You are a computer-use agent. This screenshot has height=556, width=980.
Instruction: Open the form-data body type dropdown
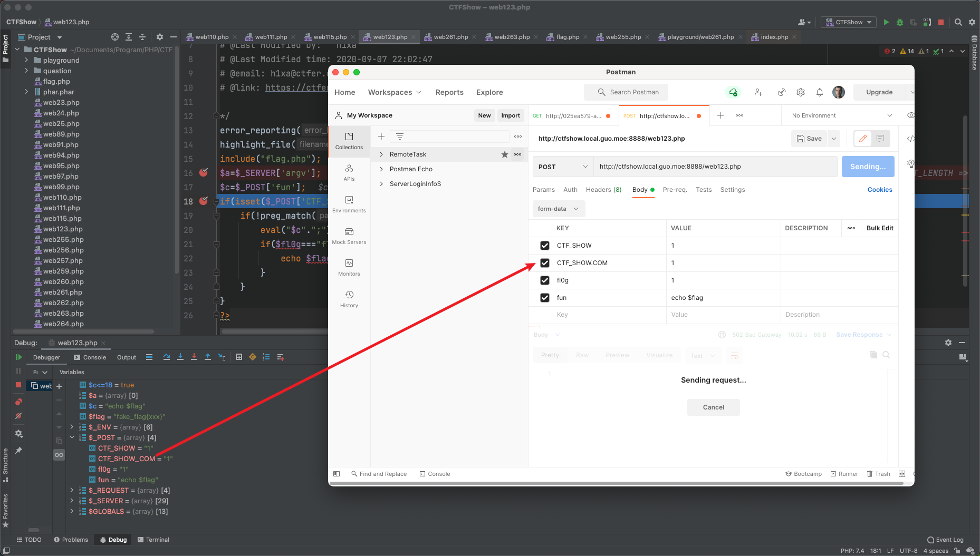[558, 209]
